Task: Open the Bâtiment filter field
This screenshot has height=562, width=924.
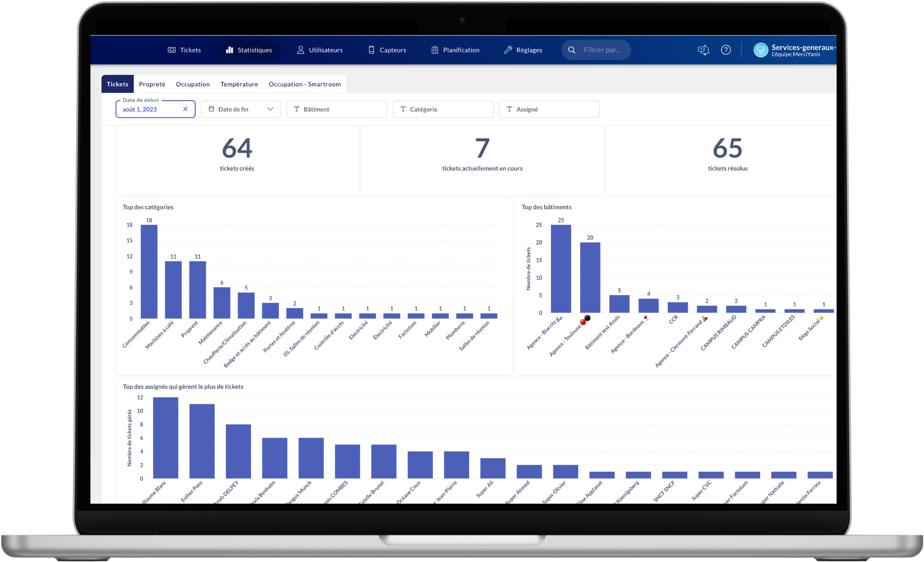Action: click(337, 109)
